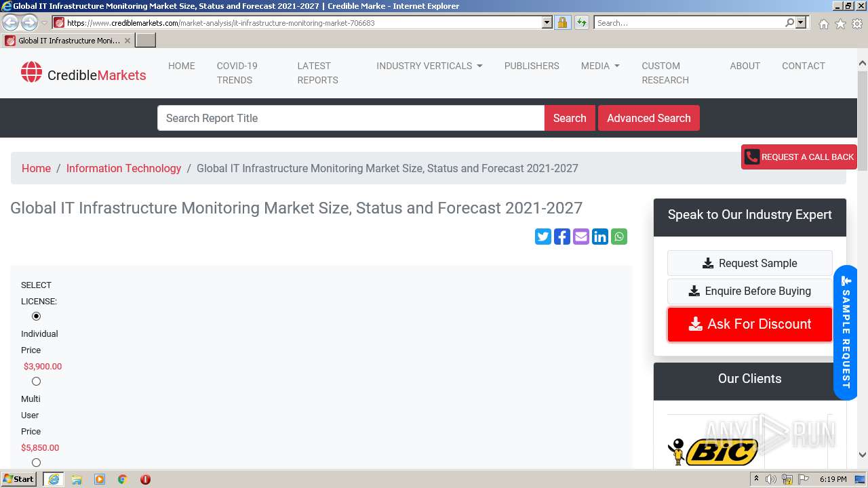Share the report on Twitter
The width and height of the screenshot is (868, 488).
(x=543, y=237)
